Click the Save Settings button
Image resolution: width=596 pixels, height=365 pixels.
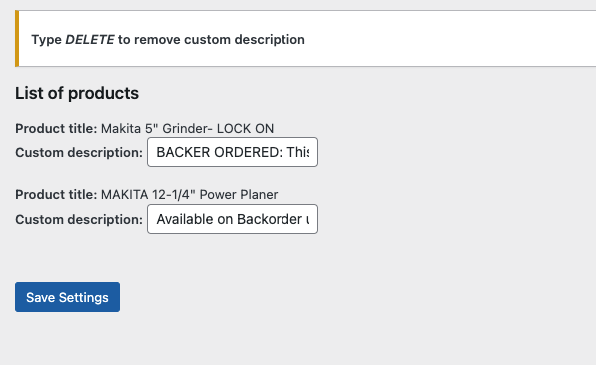67,297
